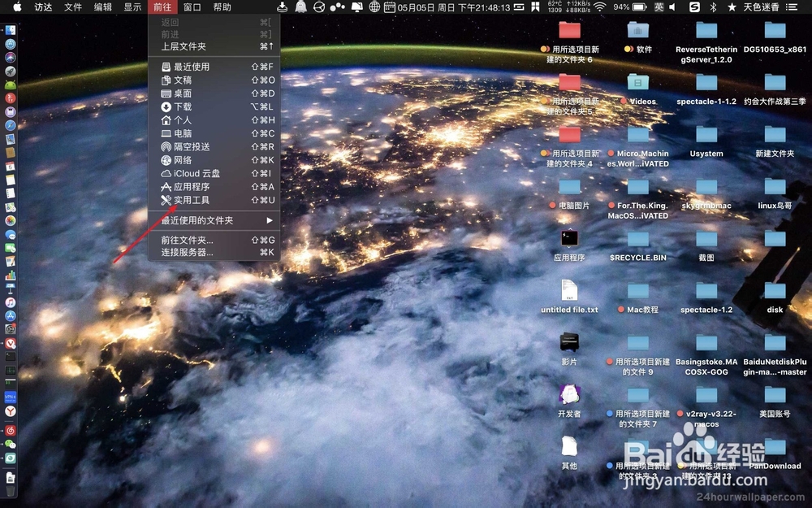
Task: Open the 显示 menu in menu bar
Action: point(132,7)
